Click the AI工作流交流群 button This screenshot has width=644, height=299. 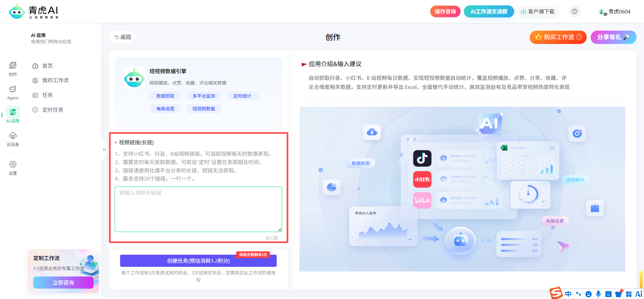(x=489, y=11)
